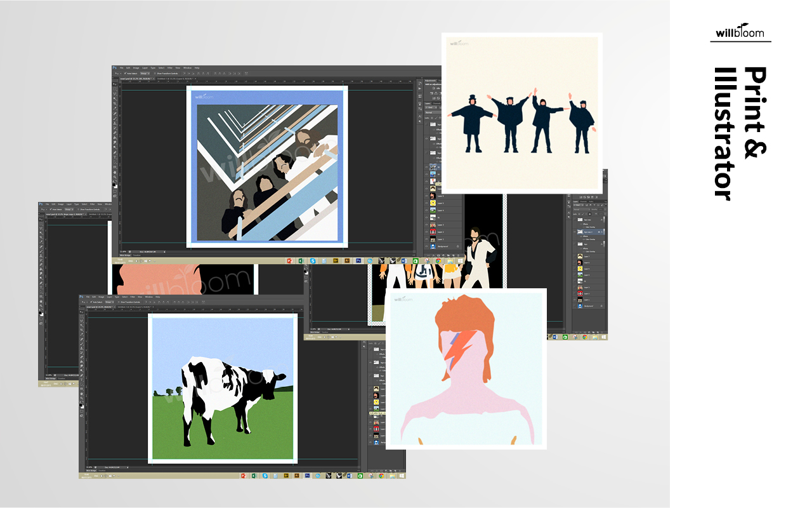Toggle selected logo copy 2 layer visibility, right window
Screen dimensions: 812x508
click(575, 232)
